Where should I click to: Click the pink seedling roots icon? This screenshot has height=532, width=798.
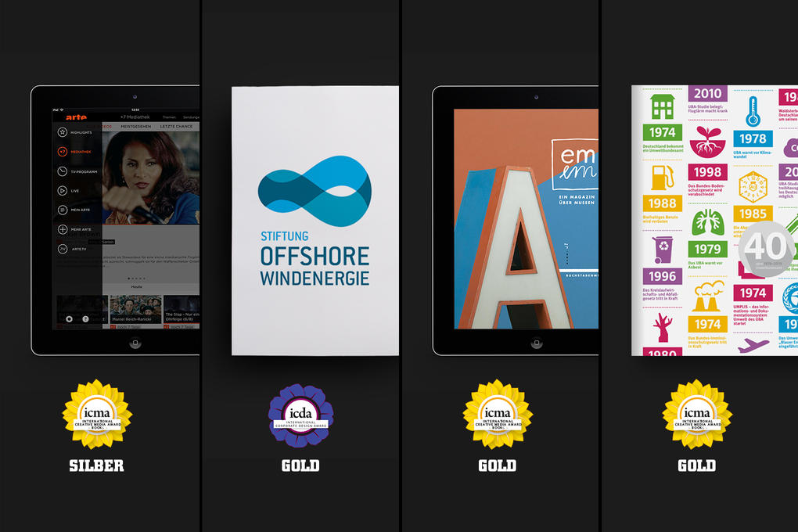coord(708,142)
